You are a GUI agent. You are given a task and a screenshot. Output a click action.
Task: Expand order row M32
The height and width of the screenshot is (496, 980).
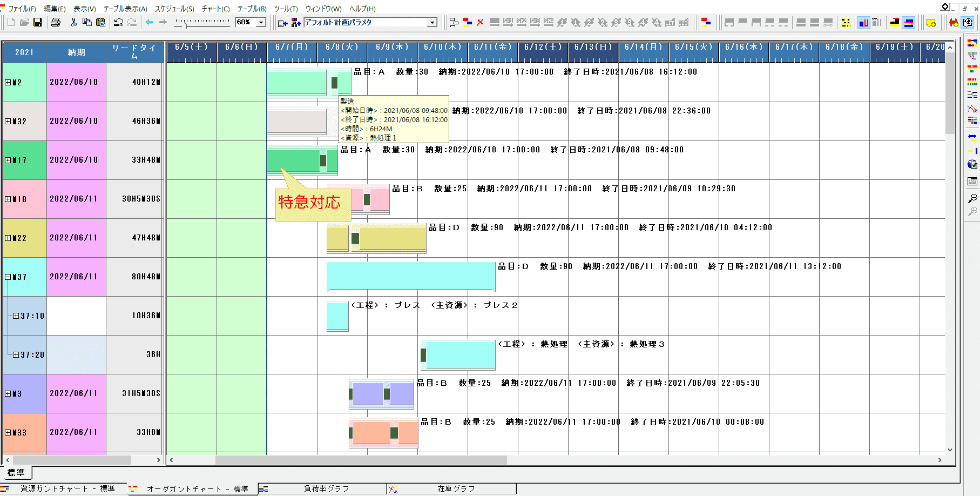pos(8,122)
